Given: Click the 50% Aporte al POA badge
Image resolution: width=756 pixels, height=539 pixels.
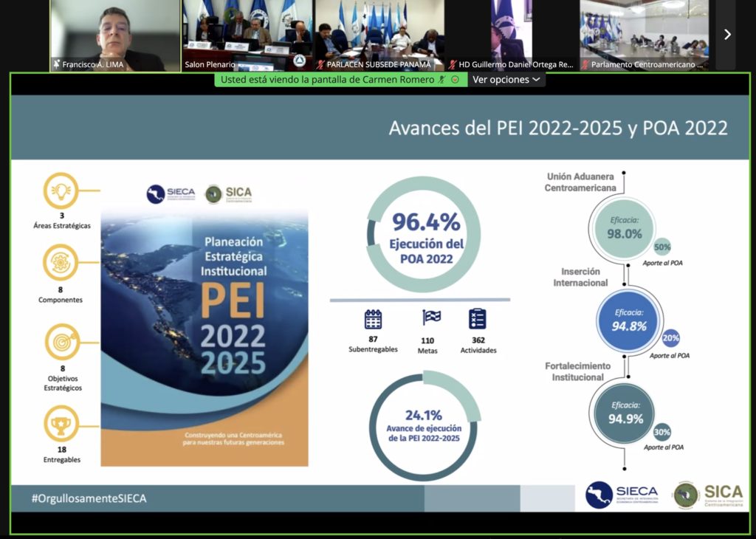Looking at the screenshot, I should click(662, 247).
